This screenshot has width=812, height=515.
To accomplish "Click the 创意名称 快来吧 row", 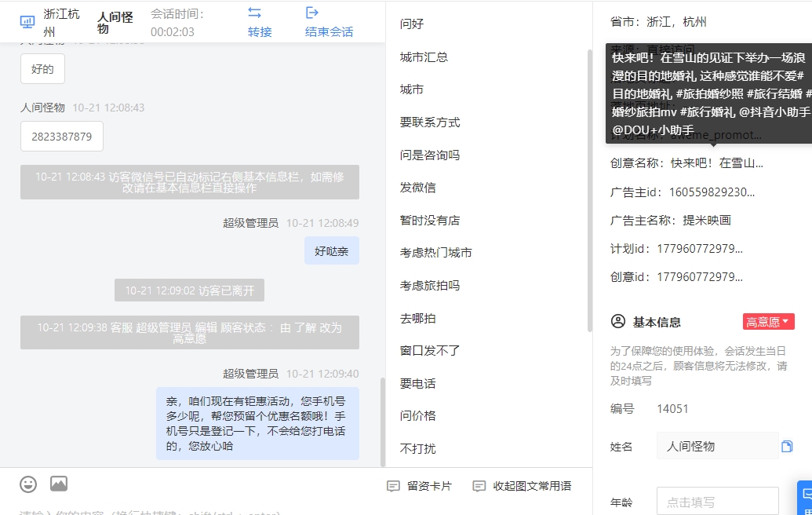I will [x=686, y=163].
